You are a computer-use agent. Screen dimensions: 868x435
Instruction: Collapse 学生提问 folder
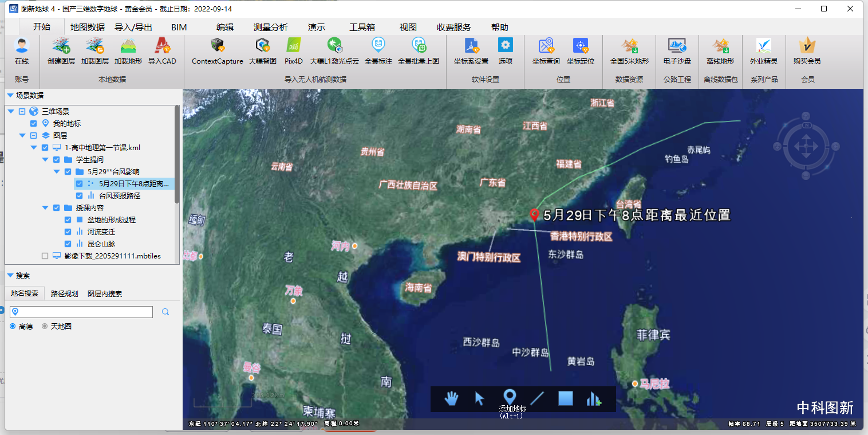pyautogui.click(x=45, y=160)
